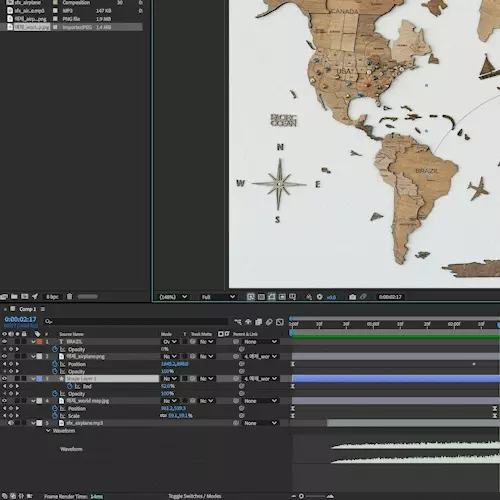Select the Comp 1 timeline tab
The height and width of the screenshot is (500, 500).
pos(27,309)
